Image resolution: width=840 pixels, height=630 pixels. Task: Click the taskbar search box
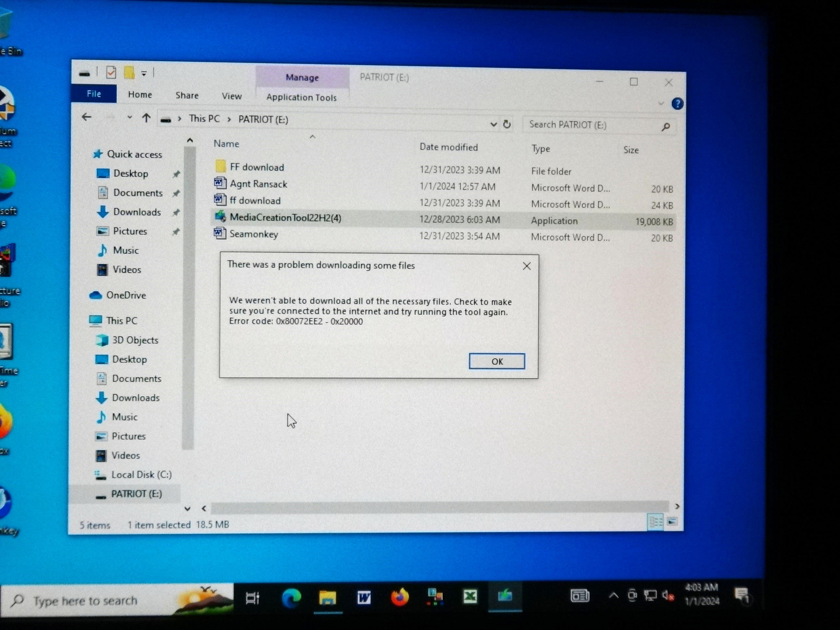tap(117, 600)
